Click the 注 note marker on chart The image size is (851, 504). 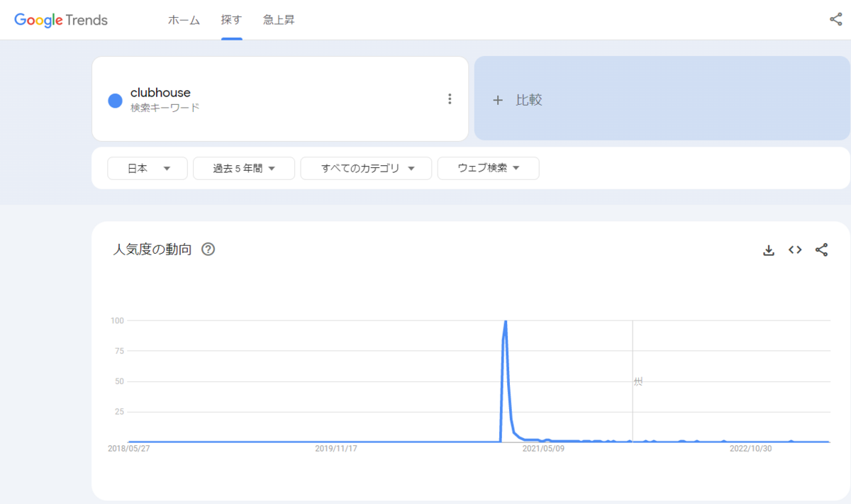638,381
